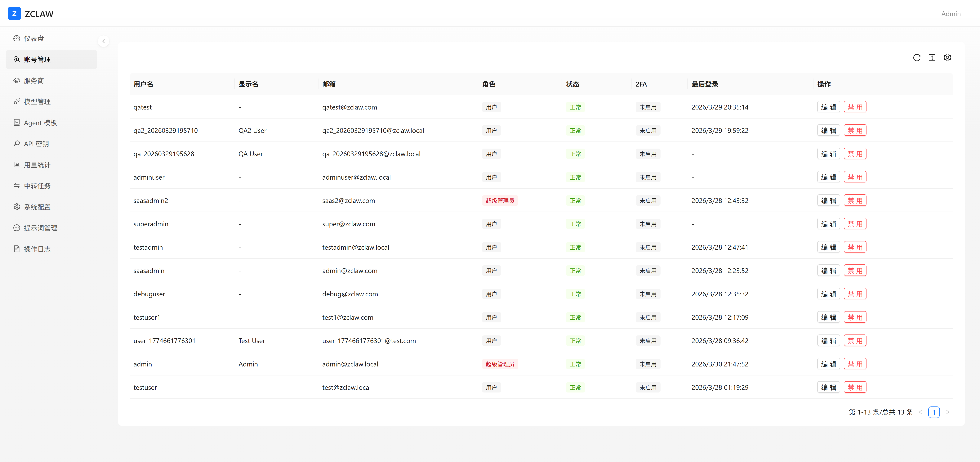Collapse the sidebar with chevron button
Image resolution: width=980 pixels, height=462 pixels.
103,41
